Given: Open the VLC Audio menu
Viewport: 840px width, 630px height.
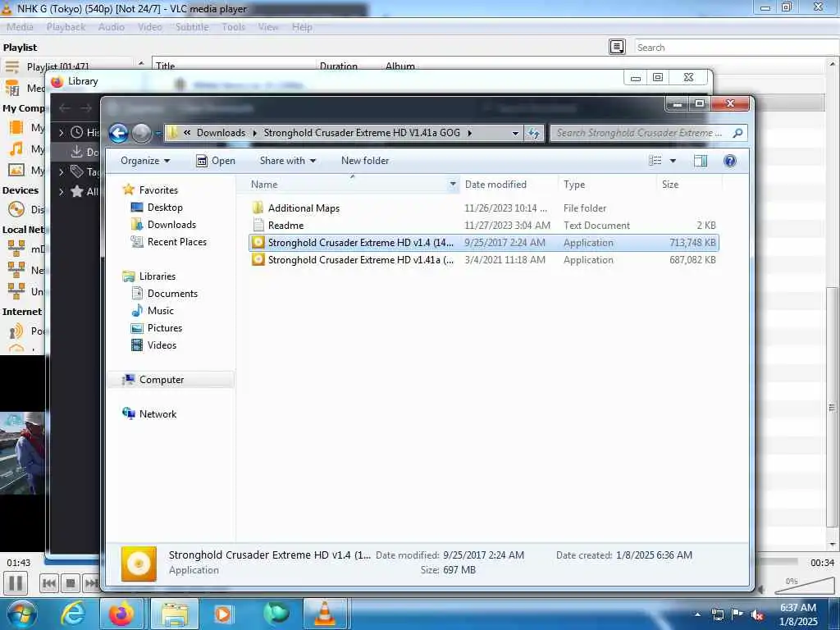Looking at the screenshot, I should 111,27.
